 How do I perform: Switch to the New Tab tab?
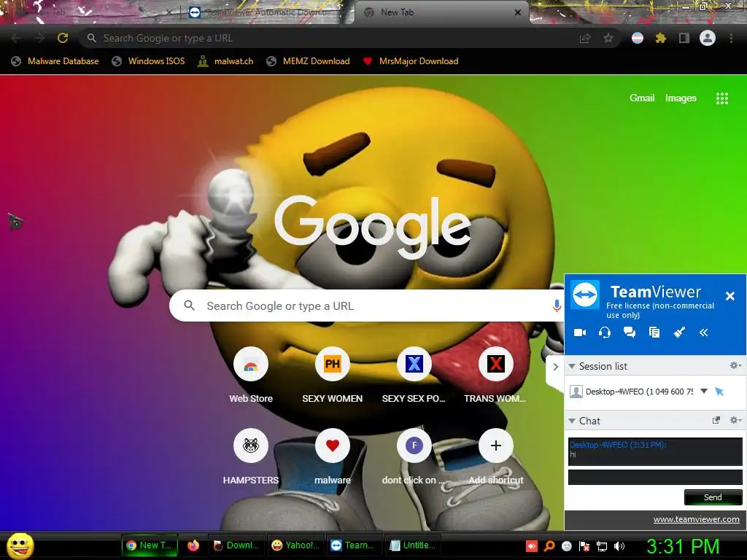tap(441, 12)
